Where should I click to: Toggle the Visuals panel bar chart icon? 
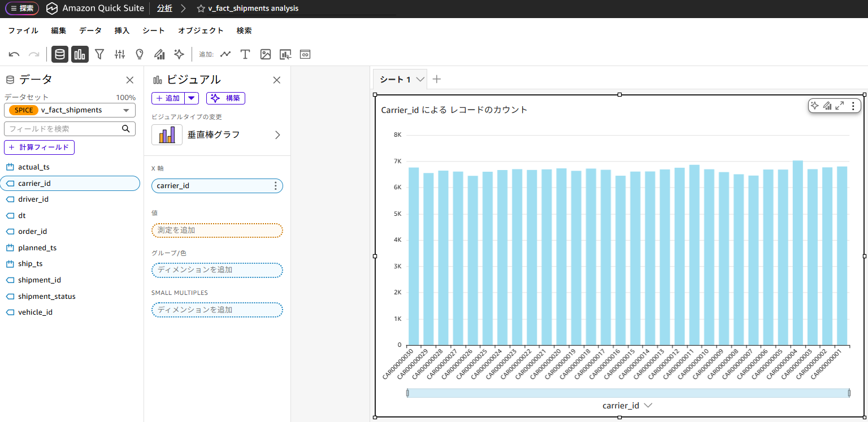pos(80,54)
